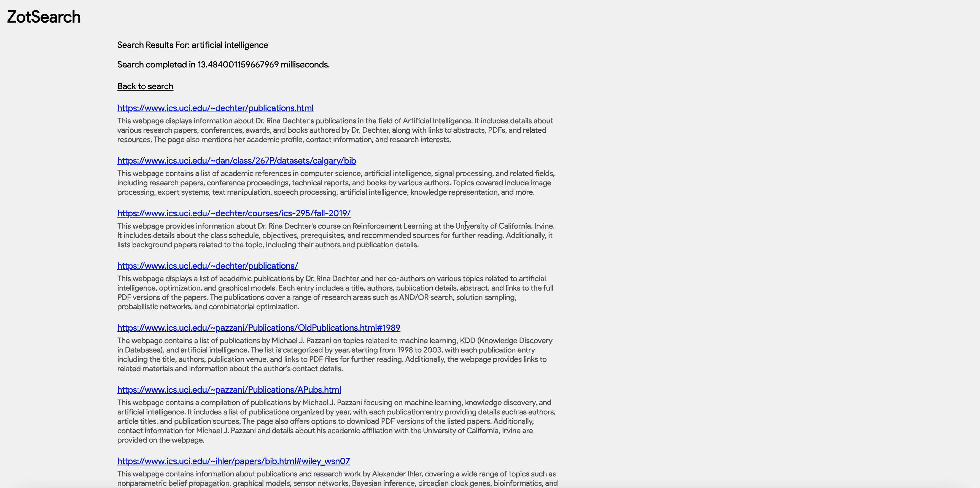Click the Pazzani APubs compilation description
This screenshot has height=488, width=980.
pos(336,421)
